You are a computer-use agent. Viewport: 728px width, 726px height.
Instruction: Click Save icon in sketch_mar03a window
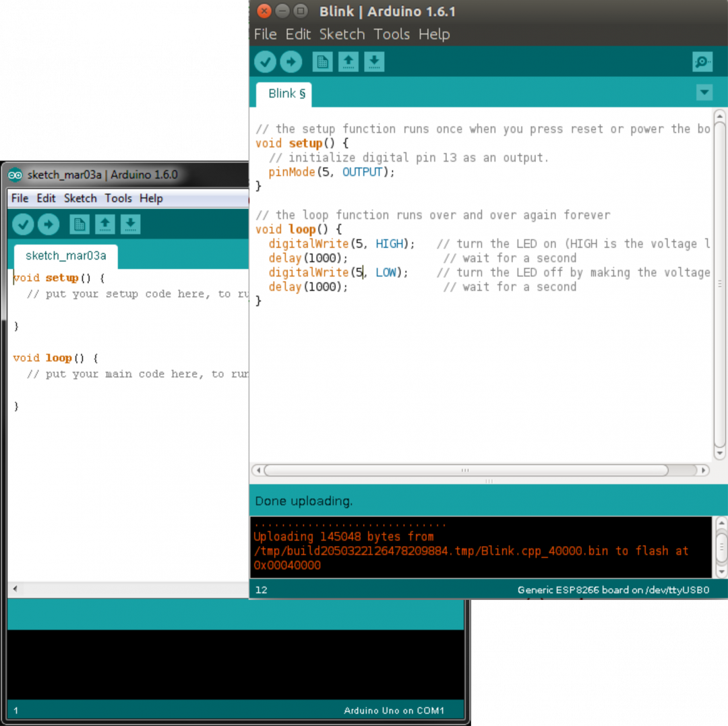pyautogui.click(x=131, y=224)
